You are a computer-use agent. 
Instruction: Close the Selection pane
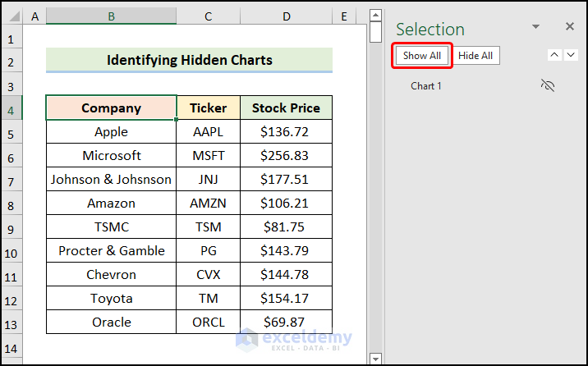[570, 26]
